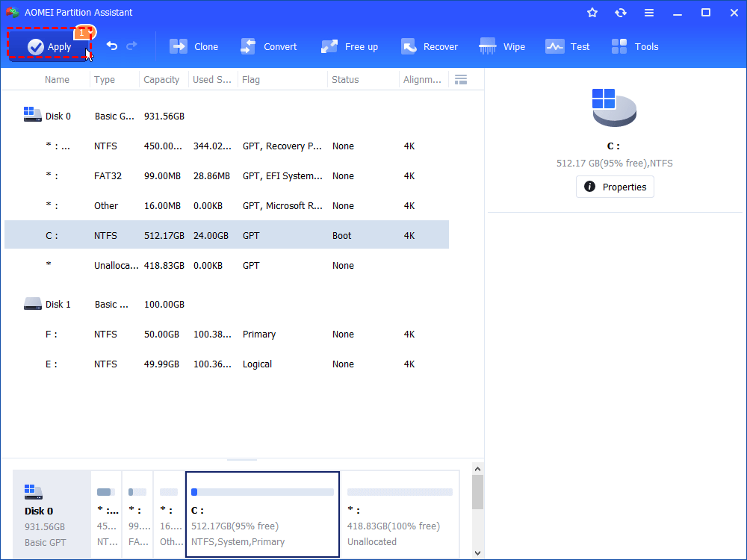747x560 pixels.
Task: Click the star favorite icon
Action: tap(592, 12)
